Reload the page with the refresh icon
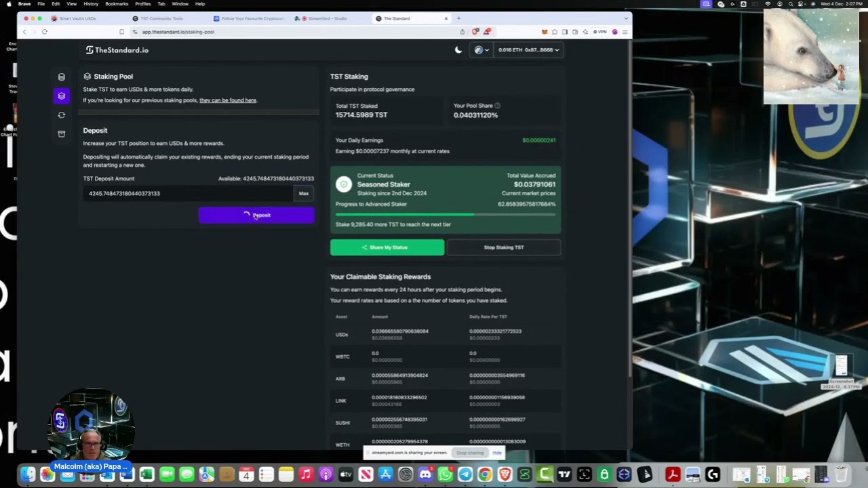Image resolution: width=868 pixels, height=488 pixels. click(x=45, y=32)
